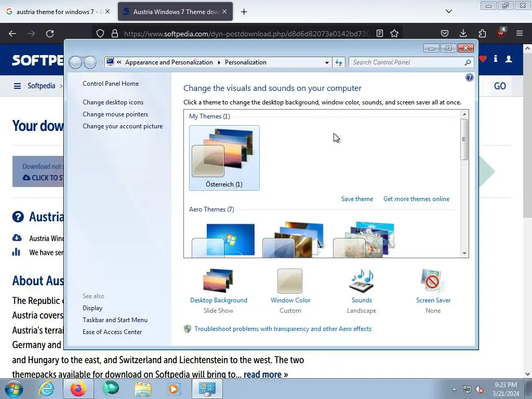532x399 pixels.
Task: Open Ease of Access Center
Action: (112, 332)
